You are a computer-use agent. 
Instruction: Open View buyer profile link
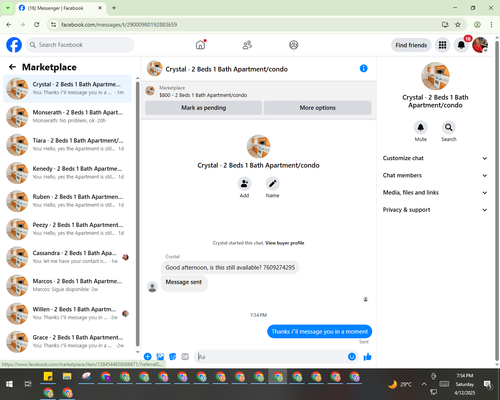(285, 243)
